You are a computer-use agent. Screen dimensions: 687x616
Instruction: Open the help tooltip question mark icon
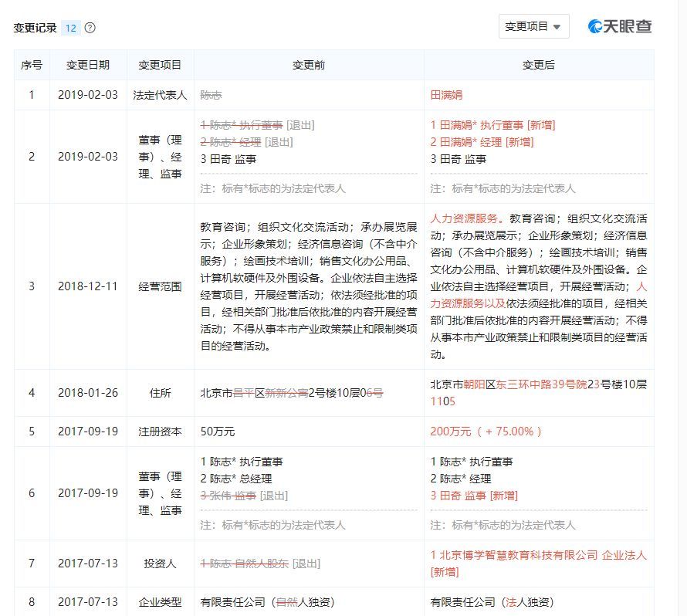(x=91, y=26)
